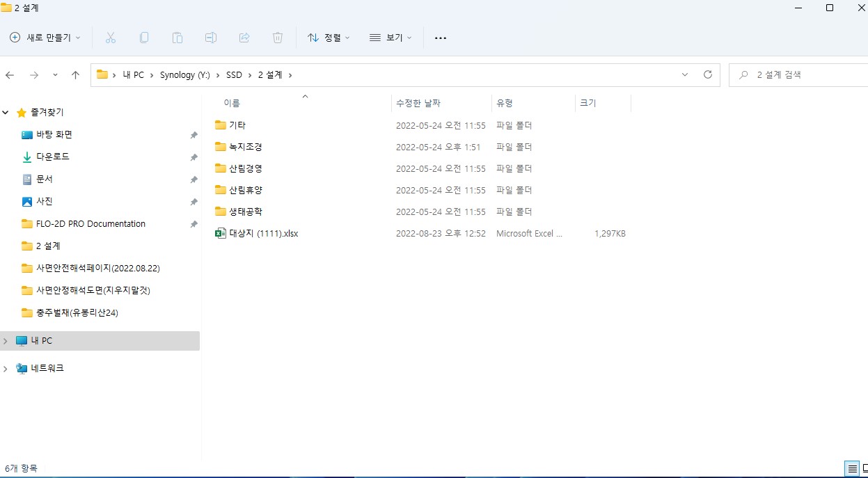Image resolution: width=868 pixels, height=478 pixels.
Task: Go up one folder with Up arrow
Action: [x=76, y=75]
